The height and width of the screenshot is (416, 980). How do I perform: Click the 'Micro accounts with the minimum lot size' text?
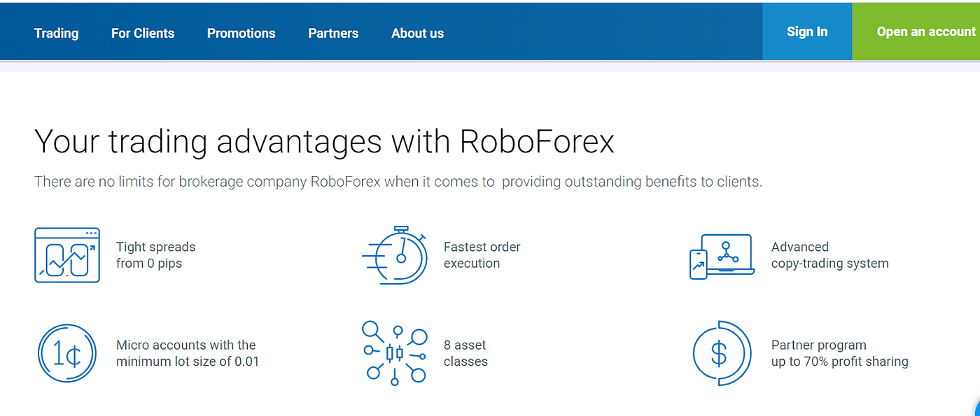pos(188,353)
